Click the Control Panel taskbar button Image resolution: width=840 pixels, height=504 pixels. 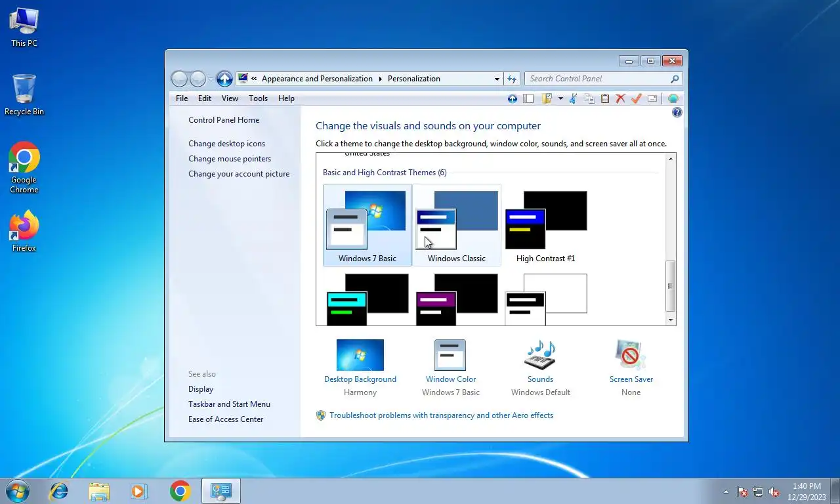coord(221,491)
